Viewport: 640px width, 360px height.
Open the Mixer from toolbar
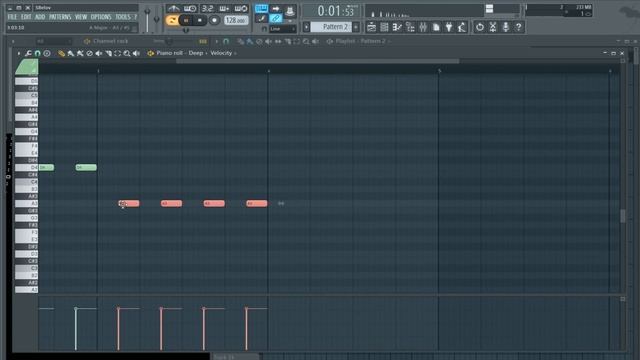point(423,27)
